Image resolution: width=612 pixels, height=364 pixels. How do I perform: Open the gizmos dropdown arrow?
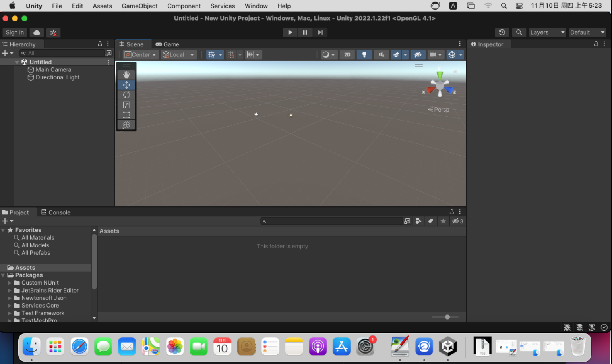pyautogui.click(x=461, y=54)
